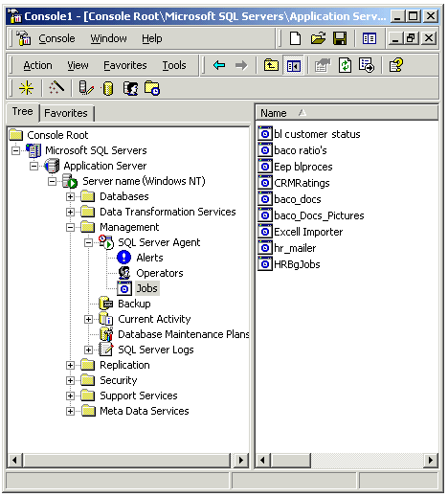Viewport: 448px width, 497px height.
Task: Click the Run Wizard wand icon
Action: click(56, 87)
